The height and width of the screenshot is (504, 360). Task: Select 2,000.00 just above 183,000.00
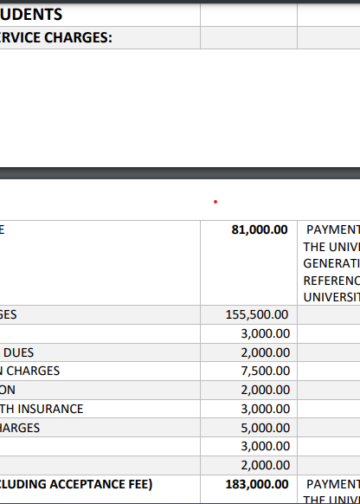pos(265,465)
